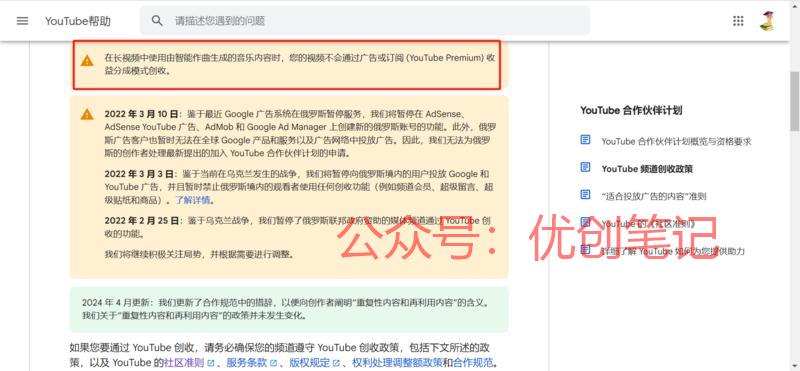Image resolution: width=800 pixels, height=371 pixels.
Task: Open the hamburger main menu
Action: 22,21
